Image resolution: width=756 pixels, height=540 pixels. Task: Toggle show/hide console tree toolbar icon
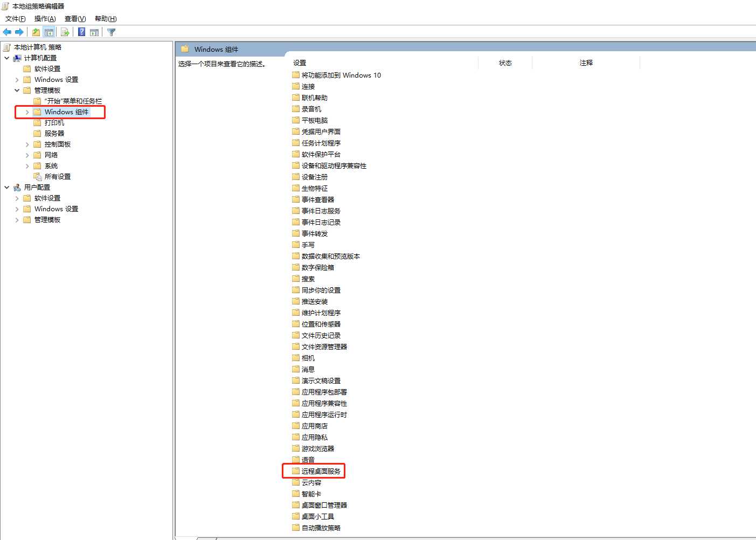coord(49,32)
